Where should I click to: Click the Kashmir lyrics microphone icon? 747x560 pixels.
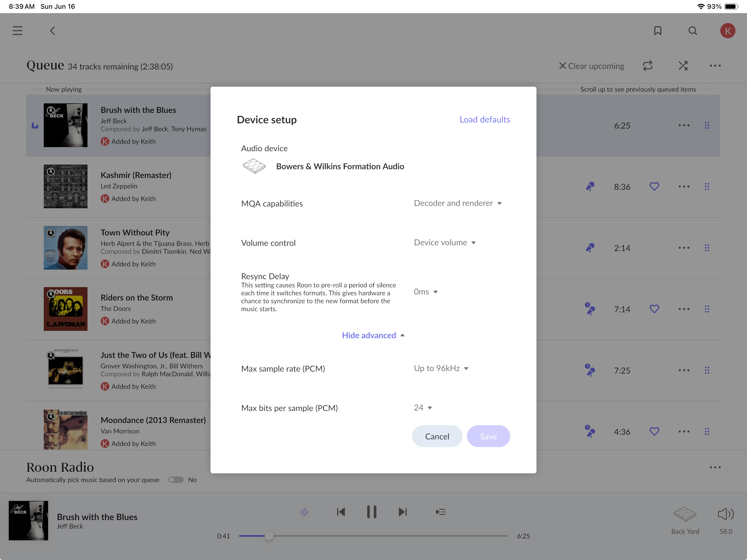click(x=590, y=186)
